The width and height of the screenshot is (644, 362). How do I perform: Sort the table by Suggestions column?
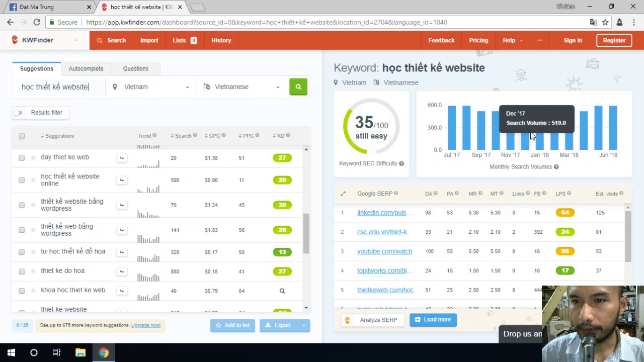pyautogui.click(x=57, y=136)
